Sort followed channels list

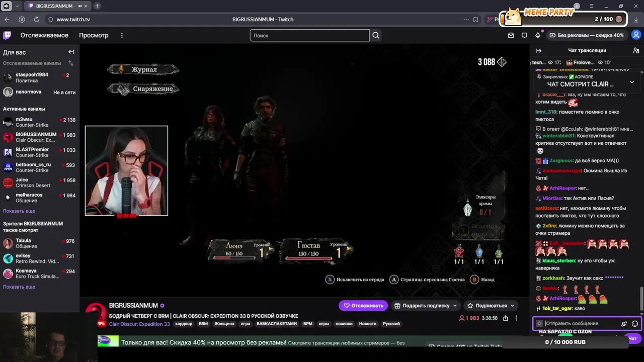click(71, 63)
